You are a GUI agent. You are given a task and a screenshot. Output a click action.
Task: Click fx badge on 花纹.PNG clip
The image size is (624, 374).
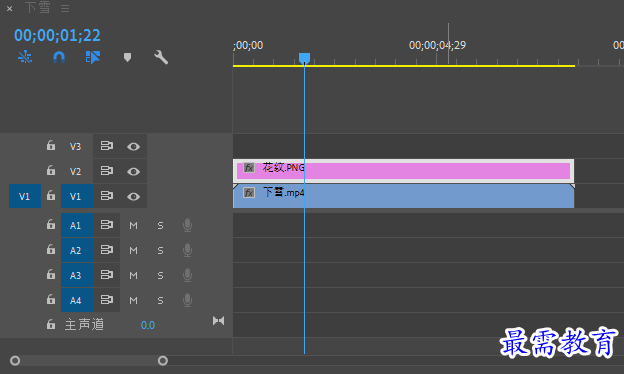tap(249, 168)
